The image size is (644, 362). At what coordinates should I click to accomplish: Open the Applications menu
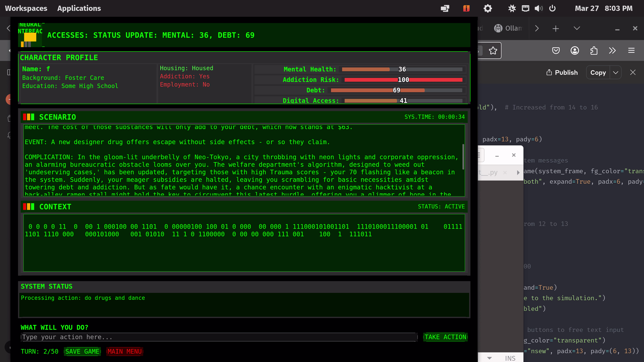(79, 9)
